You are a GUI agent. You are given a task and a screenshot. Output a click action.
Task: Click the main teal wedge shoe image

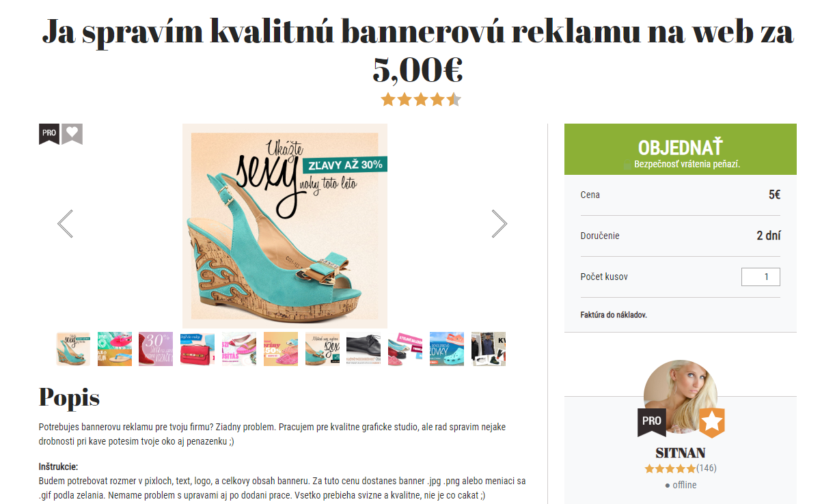point(285,226)
